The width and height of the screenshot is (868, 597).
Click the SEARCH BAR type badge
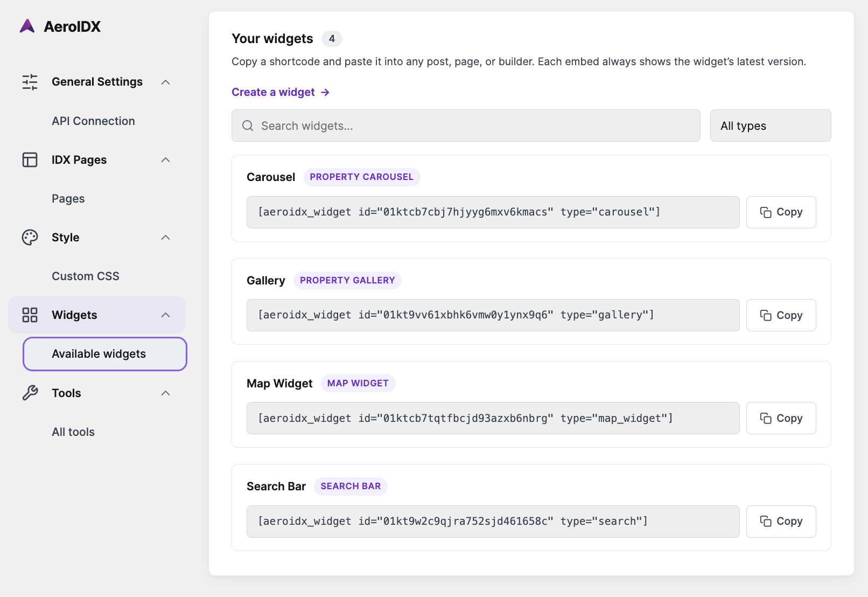351,486
